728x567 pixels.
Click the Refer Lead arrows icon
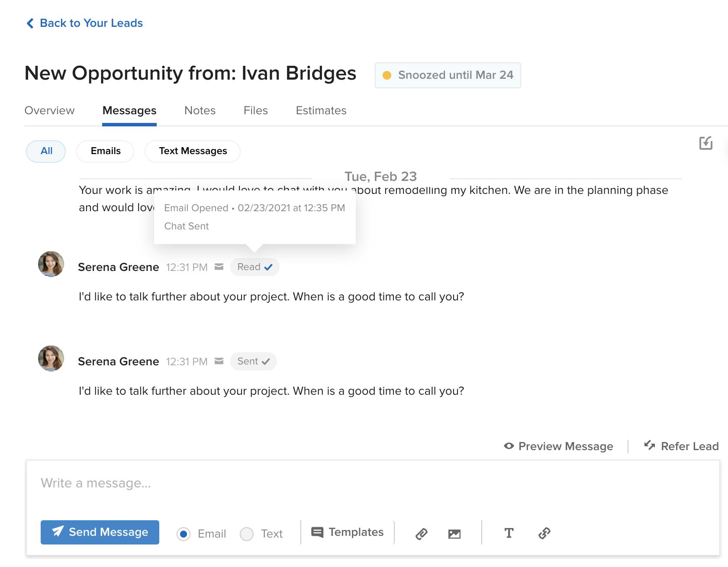coord(650,445)
